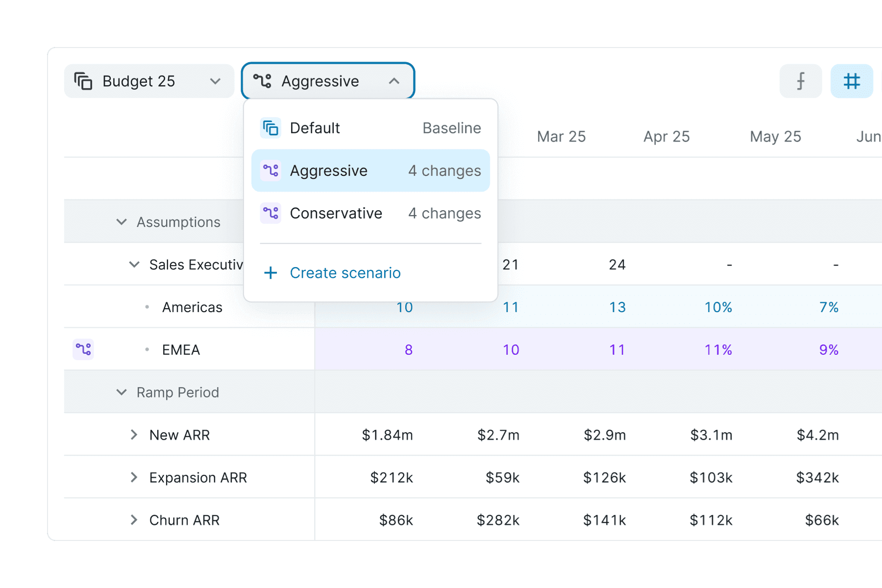Click the Create scenario link
Screen dimensions: 882x588
click(x=345, y=273)
